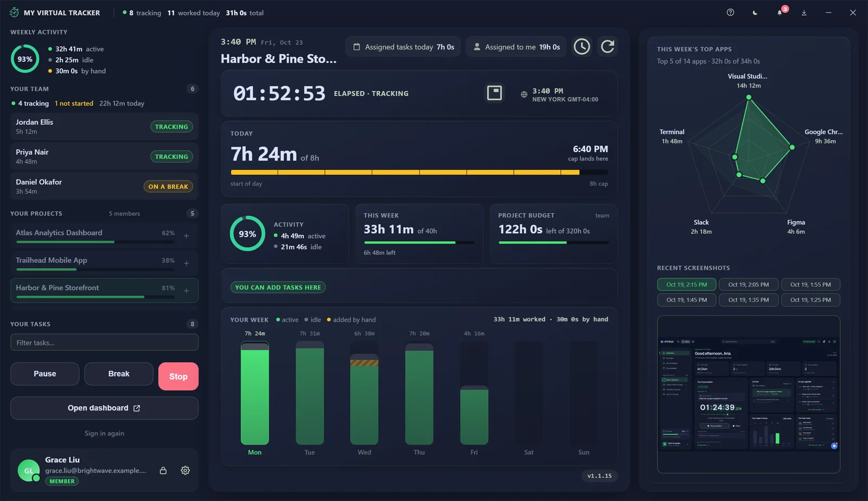
Task: Click into the Filter tasks input field
Action: [104, 342]
